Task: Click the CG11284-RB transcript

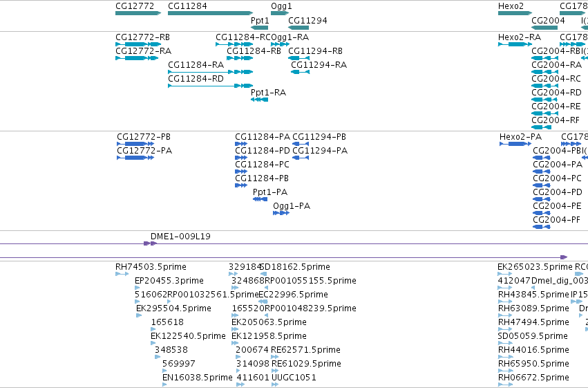Action: click(240, 58)
